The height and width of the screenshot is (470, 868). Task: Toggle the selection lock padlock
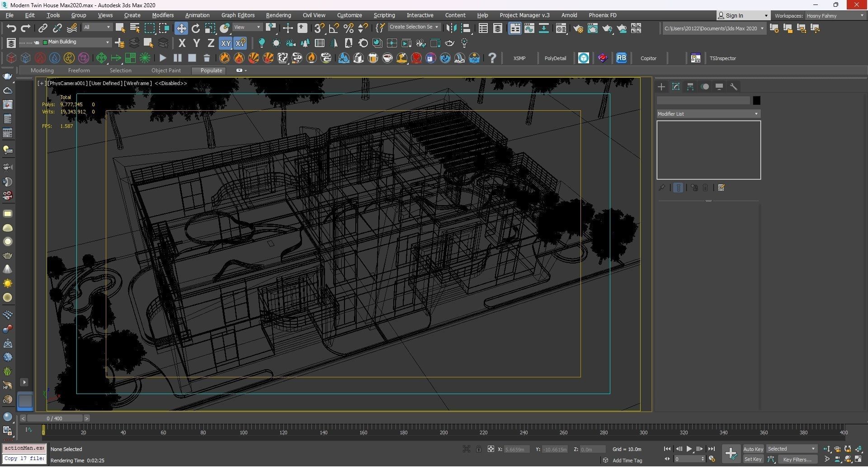pyautogui.click(x=478, y=449)
